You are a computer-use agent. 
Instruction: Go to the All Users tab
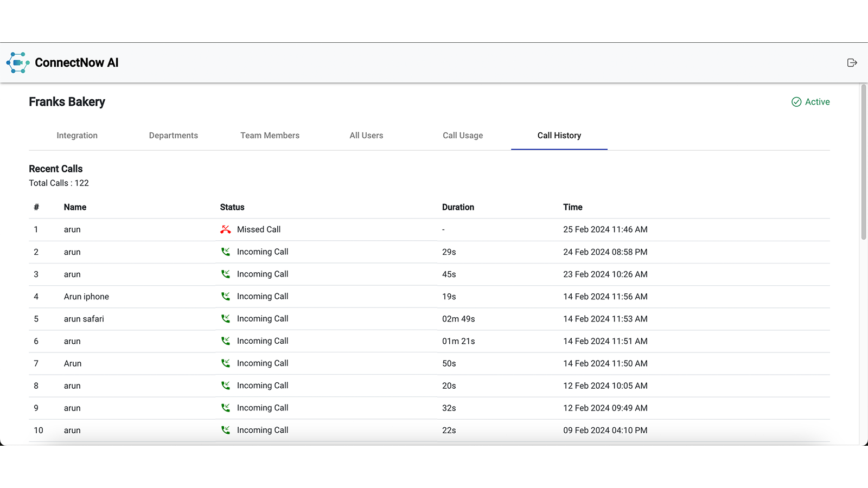tap(366, 136)
